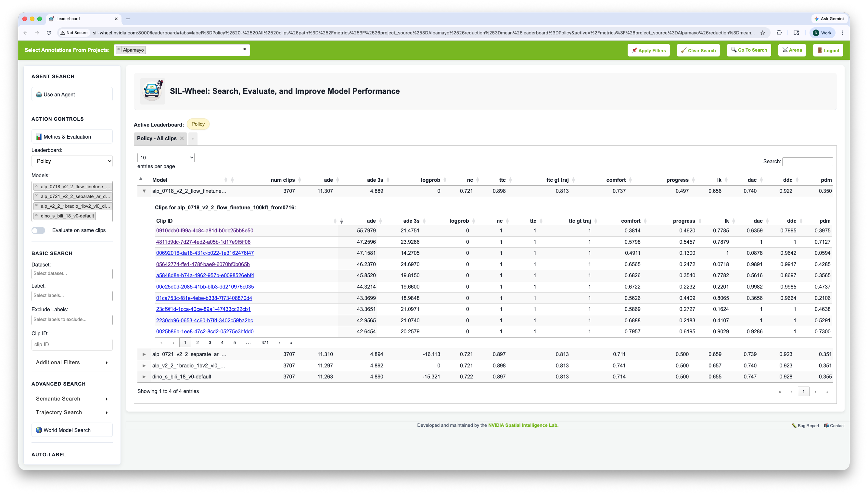Close the Leaderboard browser tab
Screen dimensions: 868x494
tap(116, 19)
